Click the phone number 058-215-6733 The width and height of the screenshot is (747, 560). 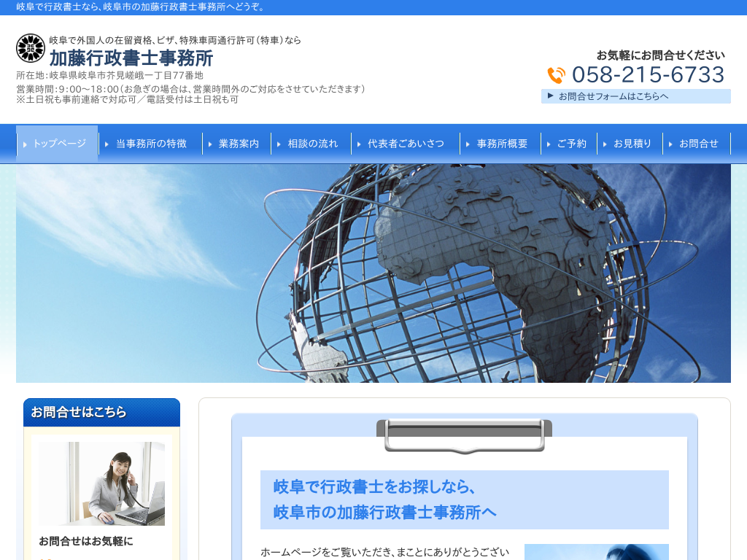click(x=648, y=75)
